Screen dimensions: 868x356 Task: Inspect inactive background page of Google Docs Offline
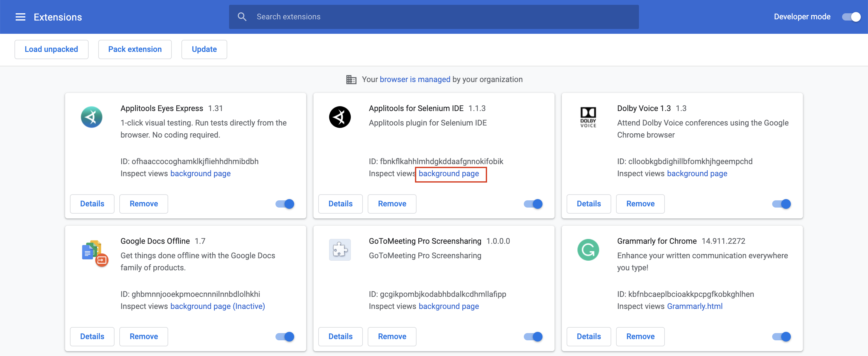click(218, 307)
